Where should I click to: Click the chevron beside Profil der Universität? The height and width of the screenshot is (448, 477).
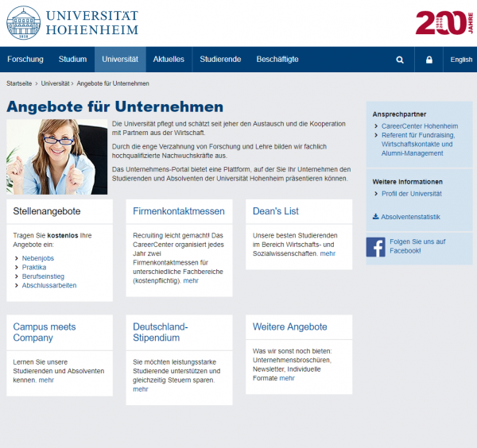coord(376,194)
